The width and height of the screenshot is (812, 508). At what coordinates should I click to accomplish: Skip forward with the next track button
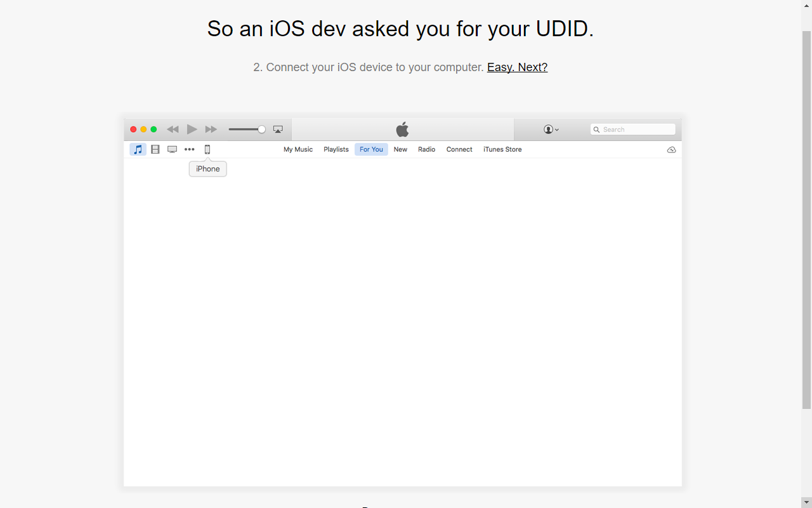pos(211,130)
